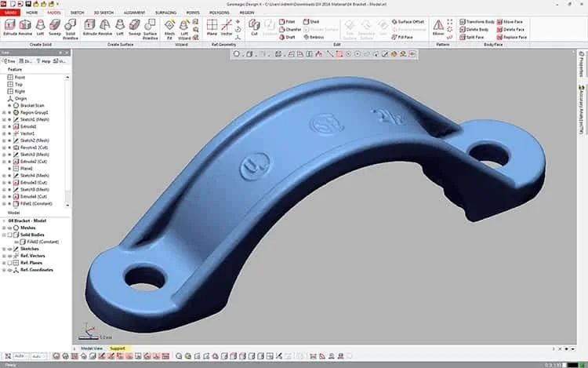Switch to the Support tab below the viewport
The height and width of the screenshot is (368, 588).
click(118, 348)
